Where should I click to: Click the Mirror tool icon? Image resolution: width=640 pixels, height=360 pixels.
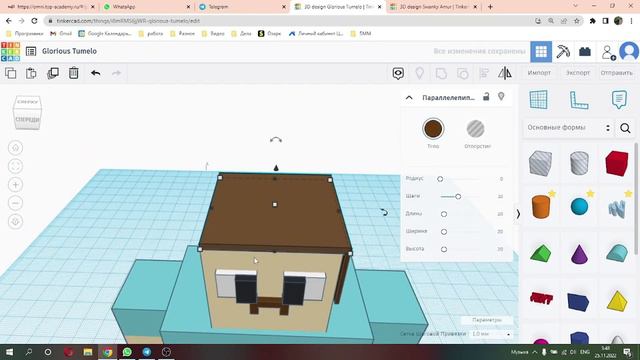(x=505, y=73)
